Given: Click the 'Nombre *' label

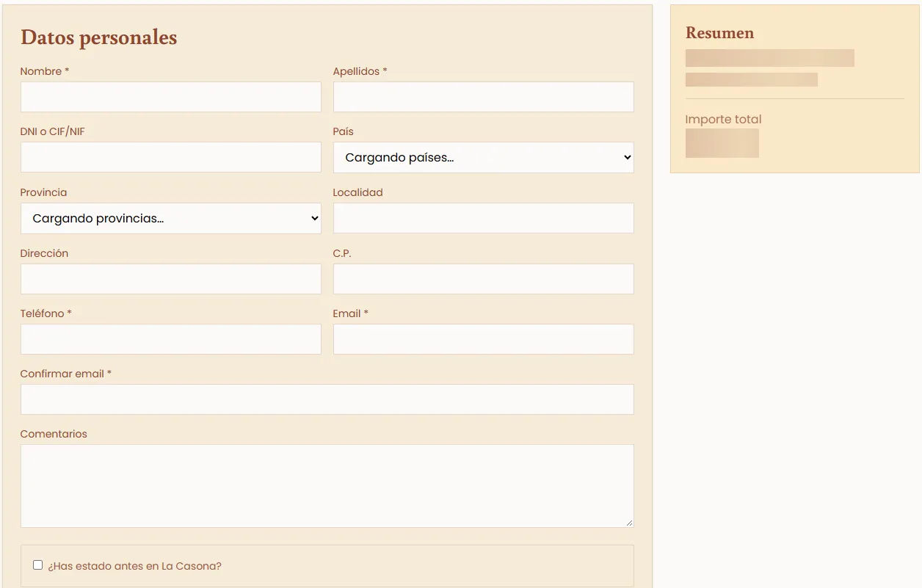Looking at the screenshot, I should (45, 71).
